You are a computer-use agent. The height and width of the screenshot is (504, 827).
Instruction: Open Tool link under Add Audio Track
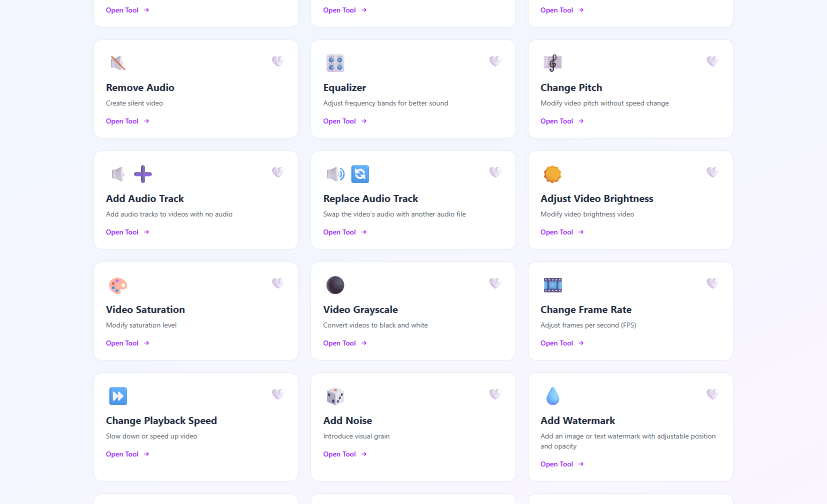pyautogui.click(x=127, y=232)
